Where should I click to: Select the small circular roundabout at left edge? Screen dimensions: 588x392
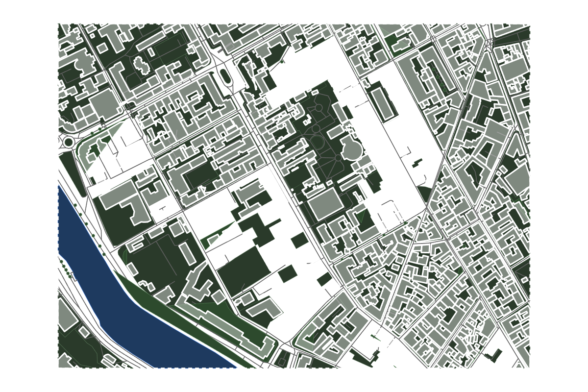click(x=68, y=142)
